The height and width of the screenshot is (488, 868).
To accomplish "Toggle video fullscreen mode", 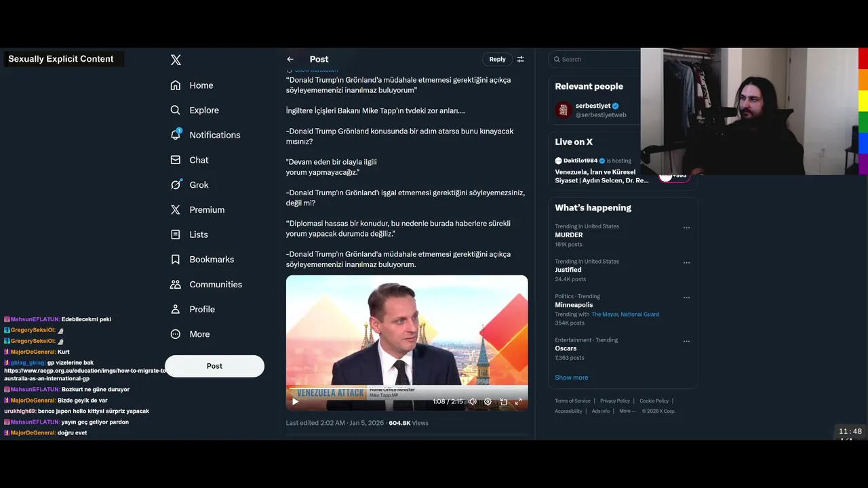I will 518,401.
